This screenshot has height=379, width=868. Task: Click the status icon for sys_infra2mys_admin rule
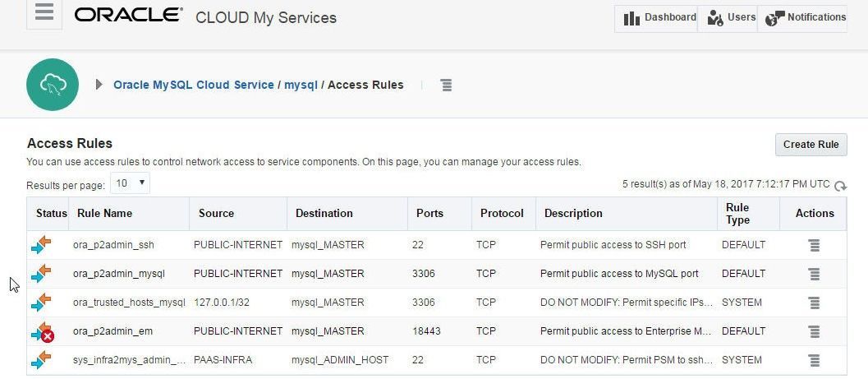pyautogui.click(x=41, y=360)
